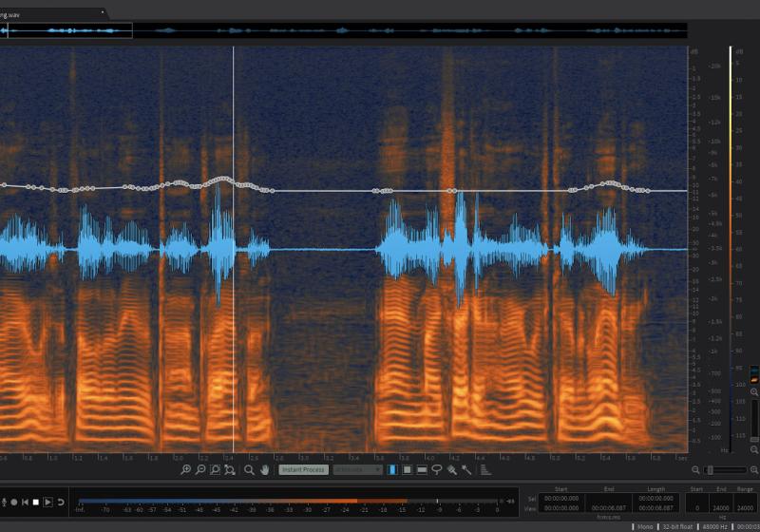Start playback with the Play button

pos(48,502)
